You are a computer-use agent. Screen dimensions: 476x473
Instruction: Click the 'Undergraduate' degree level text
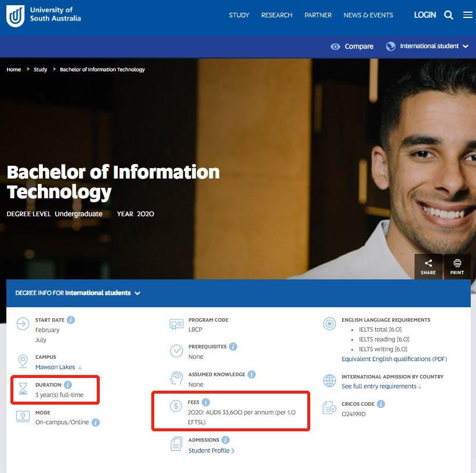click(x=79, y=214)
